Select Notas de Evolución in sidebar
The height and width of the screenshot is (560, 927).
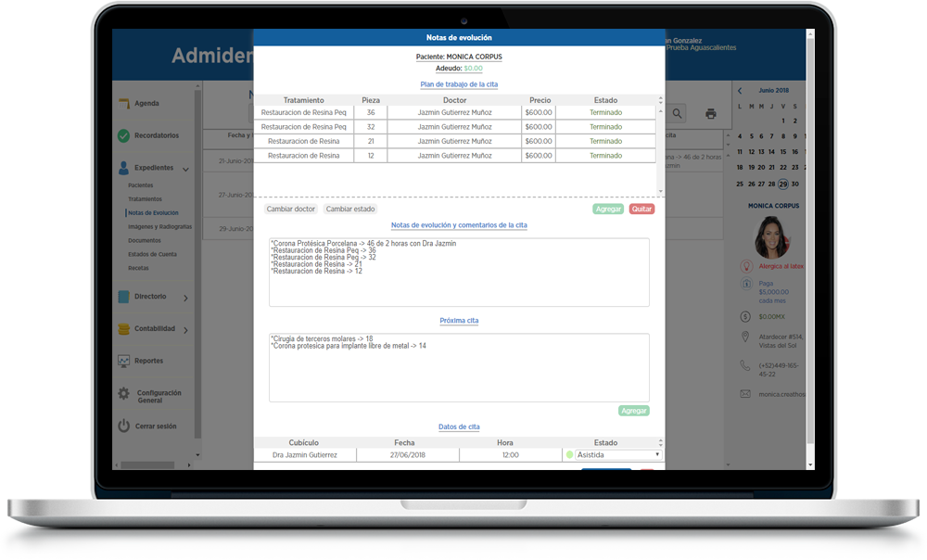tap(153, 213)
